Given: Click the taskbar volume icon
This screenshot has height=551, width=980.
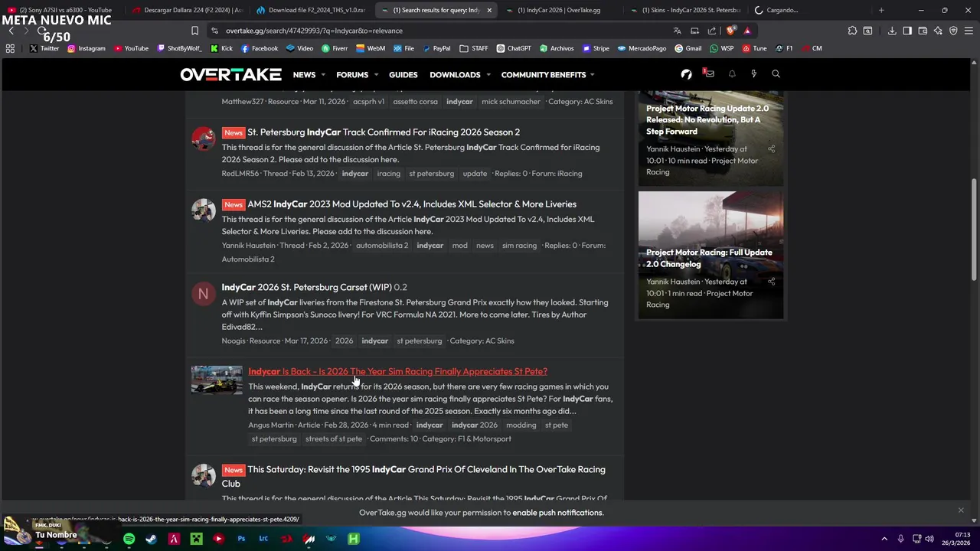Looking at the screenshot, I should pyautogui.click(x=929, y=539).
